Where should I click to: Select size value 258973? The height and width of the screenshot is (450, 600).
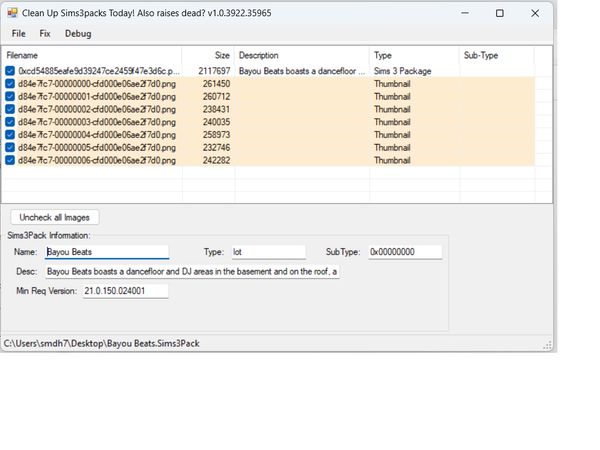pyautogui.click(x=217, y=135)
